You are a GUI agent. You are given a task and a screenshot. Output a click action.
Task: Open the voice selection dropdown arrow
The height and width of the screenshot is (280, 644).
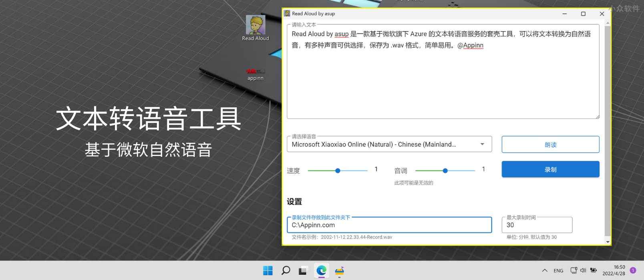[x=483, y=144]
